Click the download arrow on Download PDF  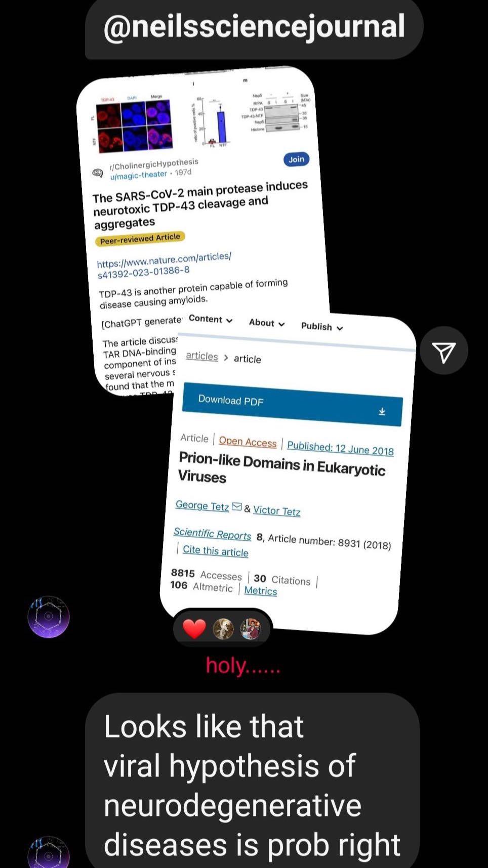click(x=382, y=412)
